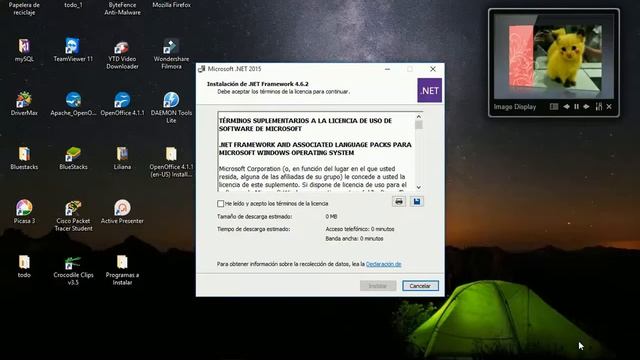Close the Microsoft .NET 2015 installer window

(x=433, y=69)
